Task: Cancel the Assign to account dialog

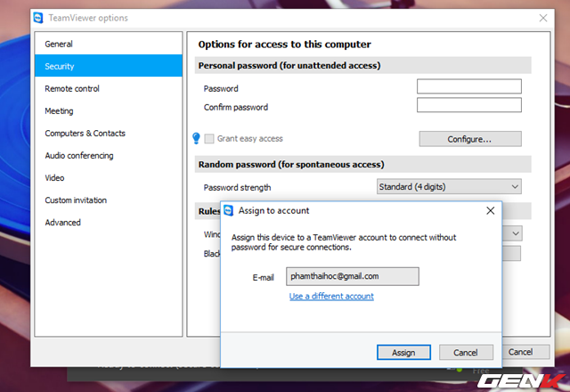Action: 466,353
